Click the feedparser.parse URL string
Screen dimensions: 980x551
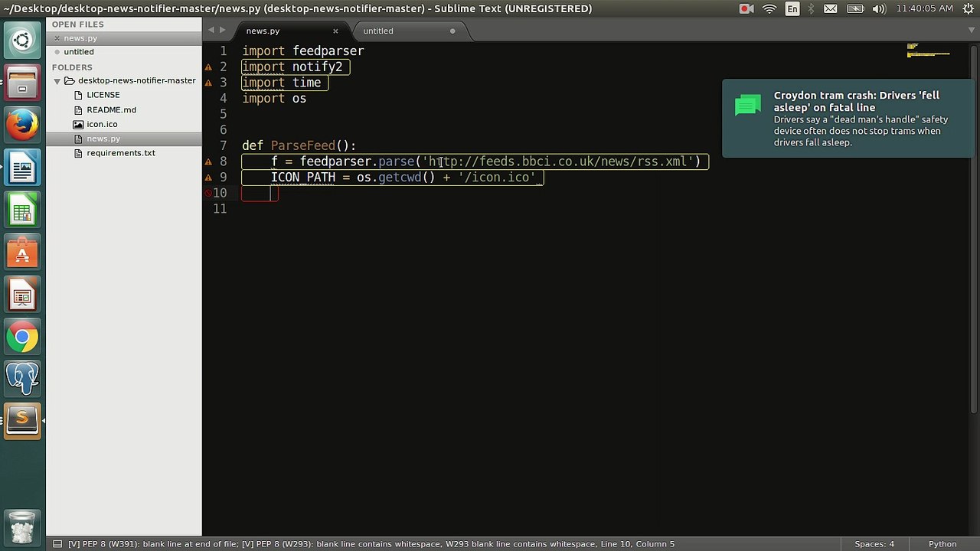click(557, 161)
